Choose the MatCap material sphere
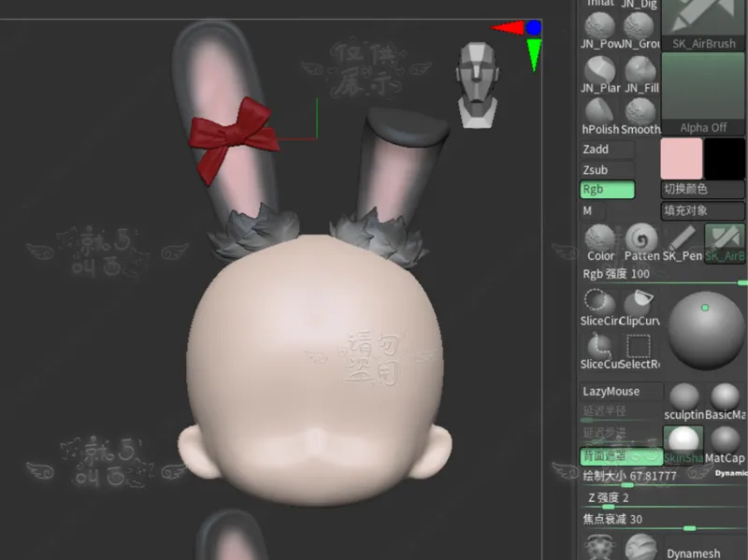Viewport: 748px width, 560px height. coord(726,446)
